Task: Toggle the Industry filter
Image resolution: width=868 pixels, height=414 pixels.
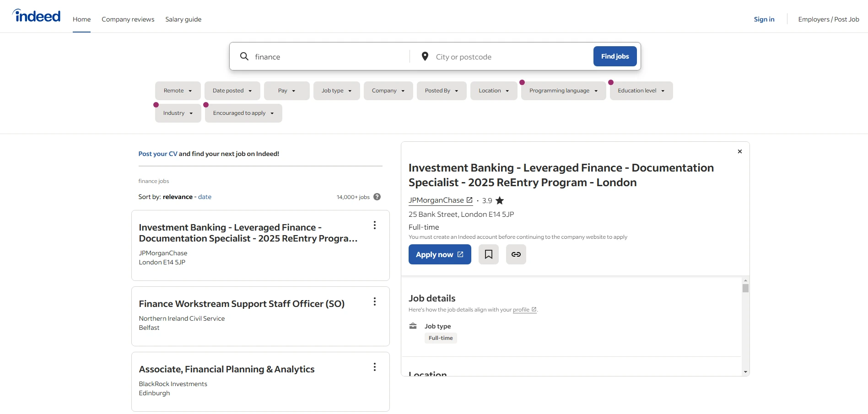Action: point(178,113)
